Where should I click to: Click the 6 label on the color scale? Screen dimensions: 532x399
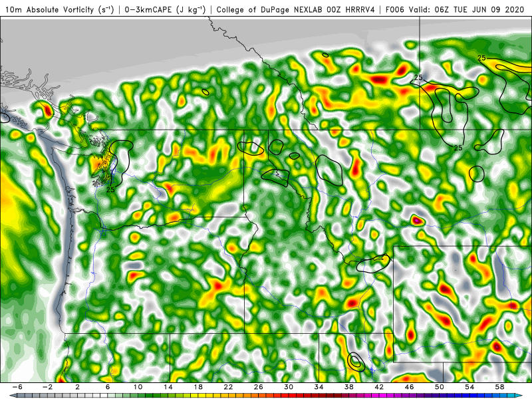[x=108, y=387]
